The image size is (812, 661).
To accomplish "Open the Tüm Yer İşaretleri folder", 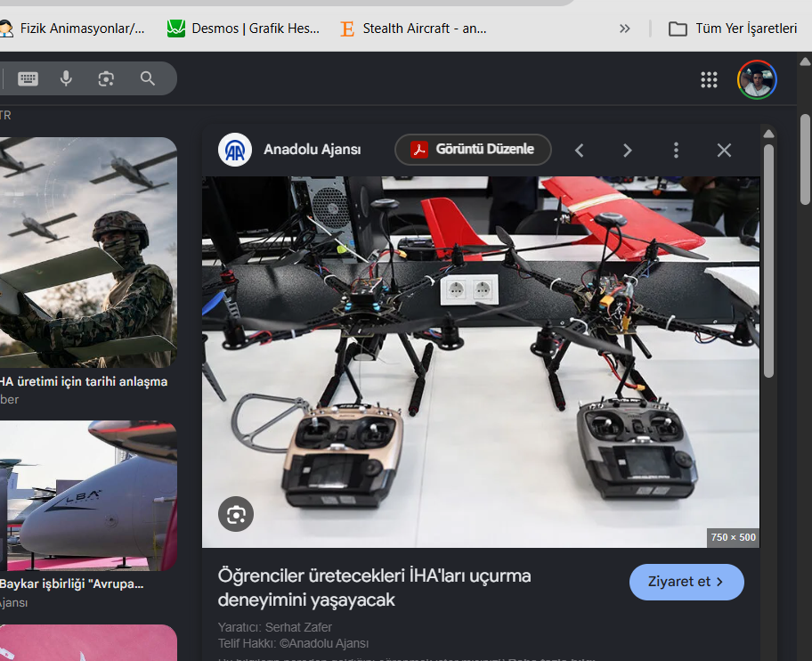I will coord(732,29).
